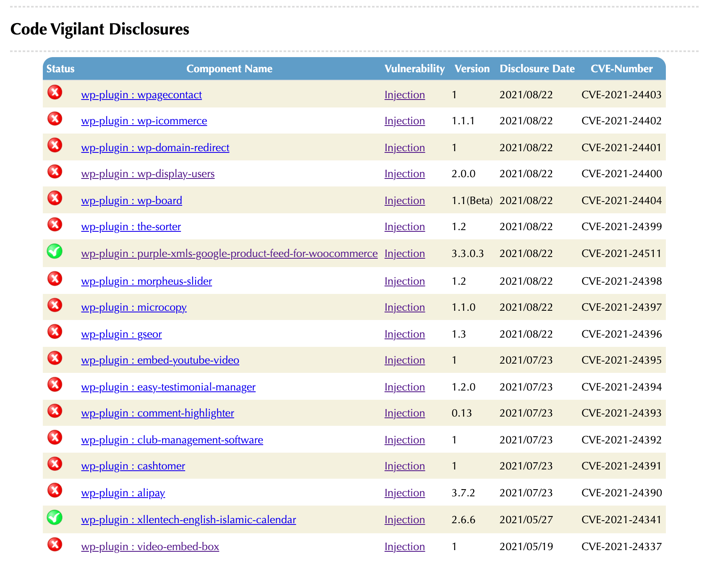Screen dimensions: 728x561
Task: Click the CVE-Number column header
Action: 621,69
